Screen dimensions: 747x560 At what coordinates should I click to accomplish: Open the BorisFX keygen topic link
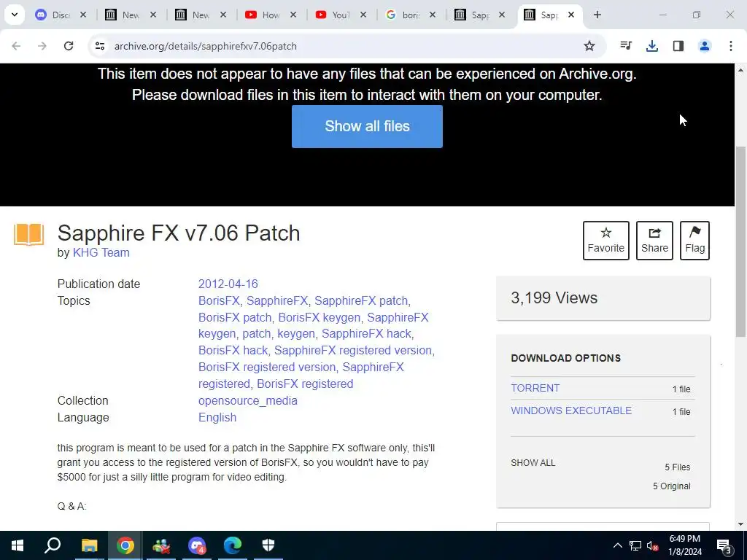point(320,318)
